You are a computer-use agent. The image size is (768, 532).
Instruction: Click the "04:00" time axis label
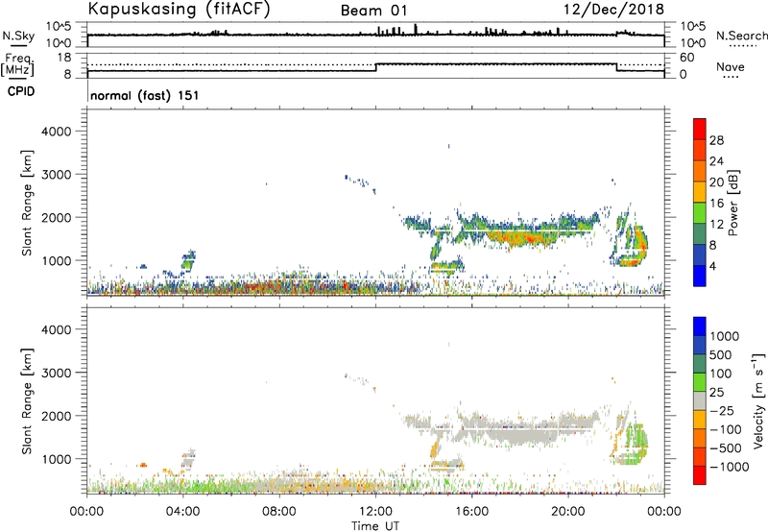[x=183, y=512]
